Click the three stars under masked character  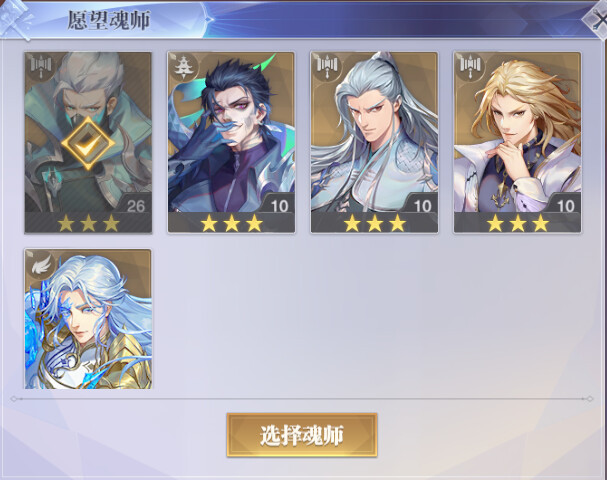(x=88, y=223)
